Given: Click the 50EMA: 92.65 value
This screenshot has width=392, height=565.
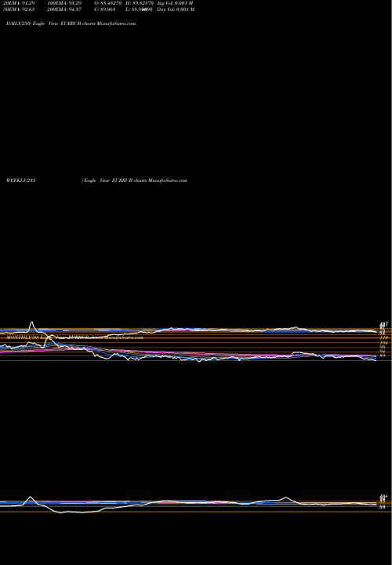Looking at the screenshot, I should 18,9.
